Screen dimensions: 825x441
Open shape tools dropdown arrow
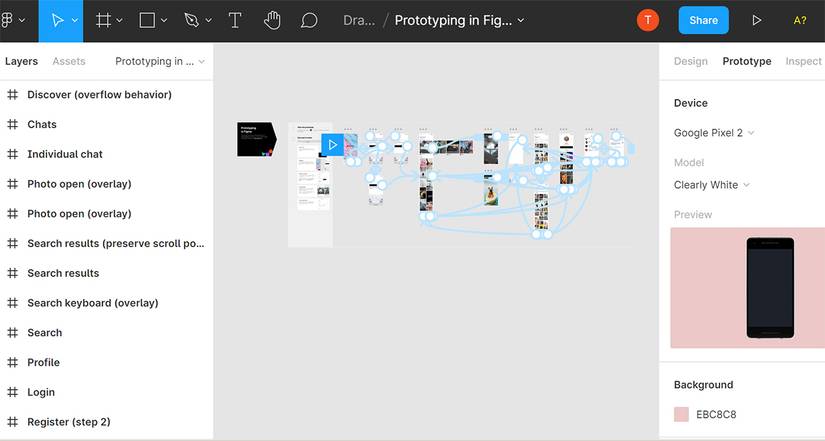(x=164, y=21)
